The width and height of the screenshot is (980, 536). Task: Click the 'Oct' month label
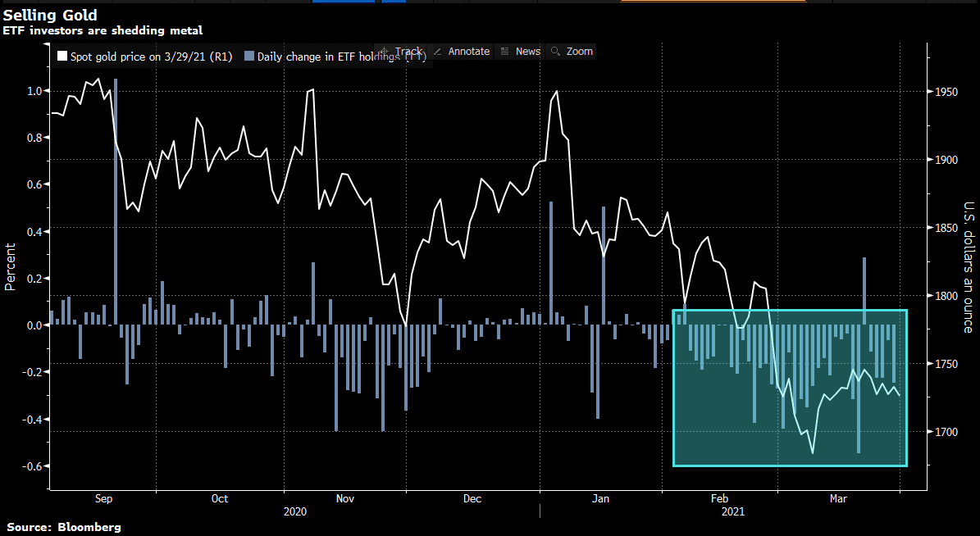(220, 498)
